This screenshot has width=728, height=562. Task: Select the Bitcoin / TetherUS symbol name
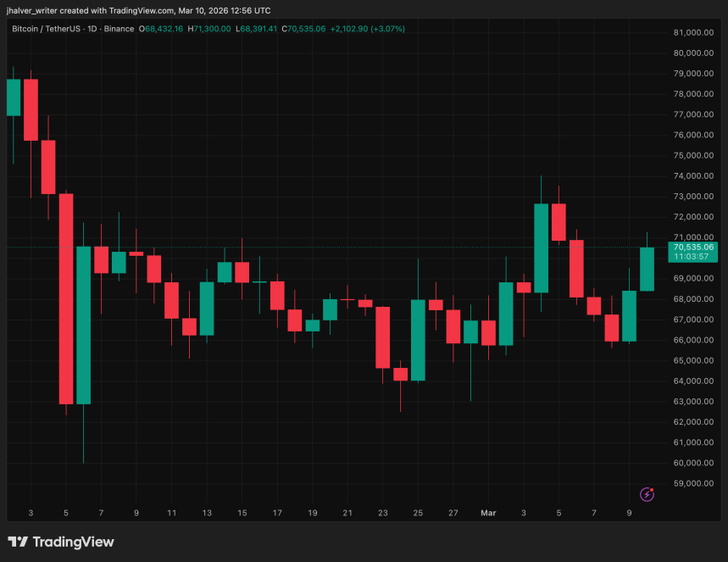[x=52, y=29]
